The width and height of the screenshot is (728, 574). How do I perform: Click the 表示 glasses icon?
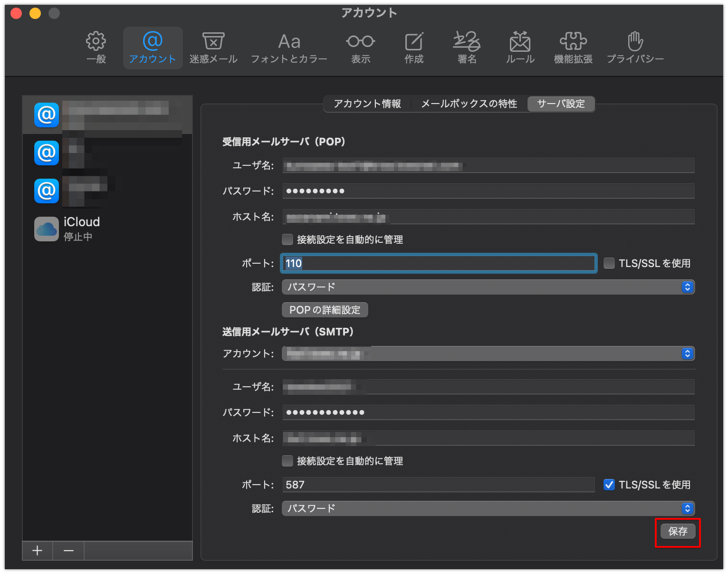pos(361,48)
